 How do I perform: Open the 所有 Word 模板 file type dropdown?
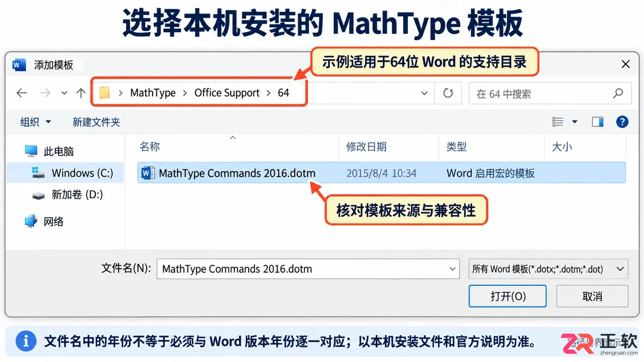(x=548, y=269)
